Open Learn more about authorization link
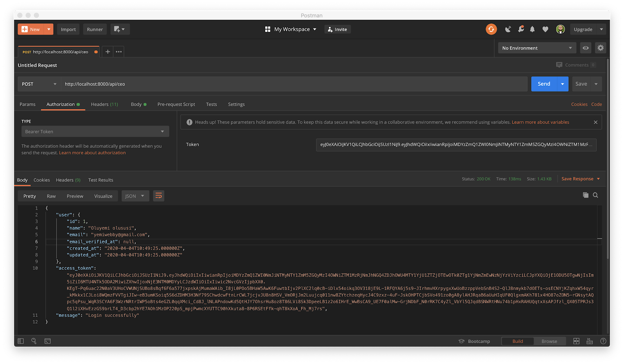This screenshot has height=364, width=624. pos(92,153)
